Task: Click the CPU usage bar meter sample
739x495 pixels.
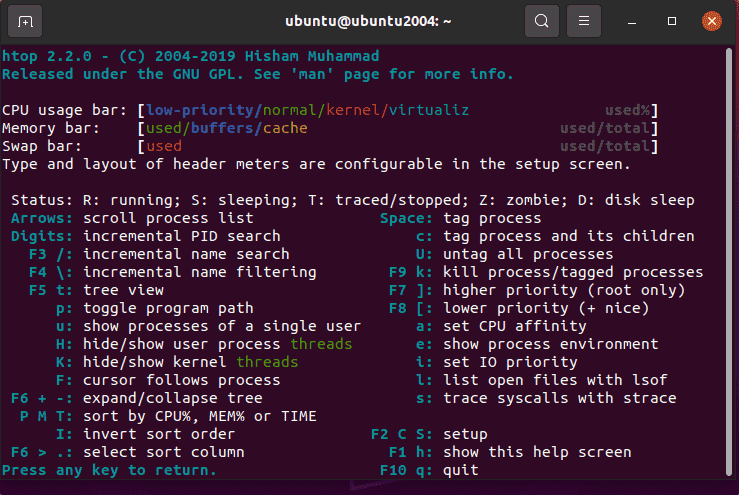Action: 398,110
